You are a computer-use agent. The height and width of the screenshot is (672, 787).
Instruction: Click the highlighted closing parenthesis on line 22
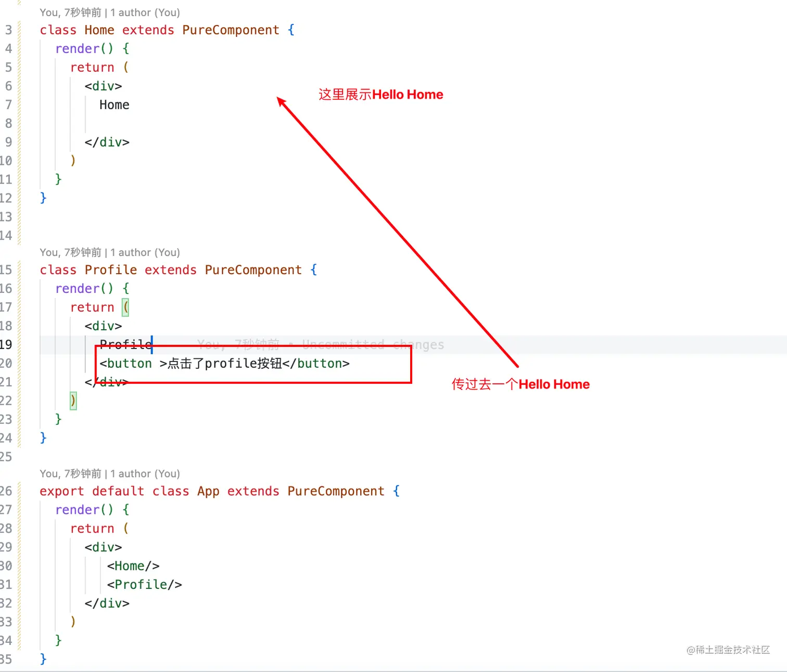click(73, 401)
